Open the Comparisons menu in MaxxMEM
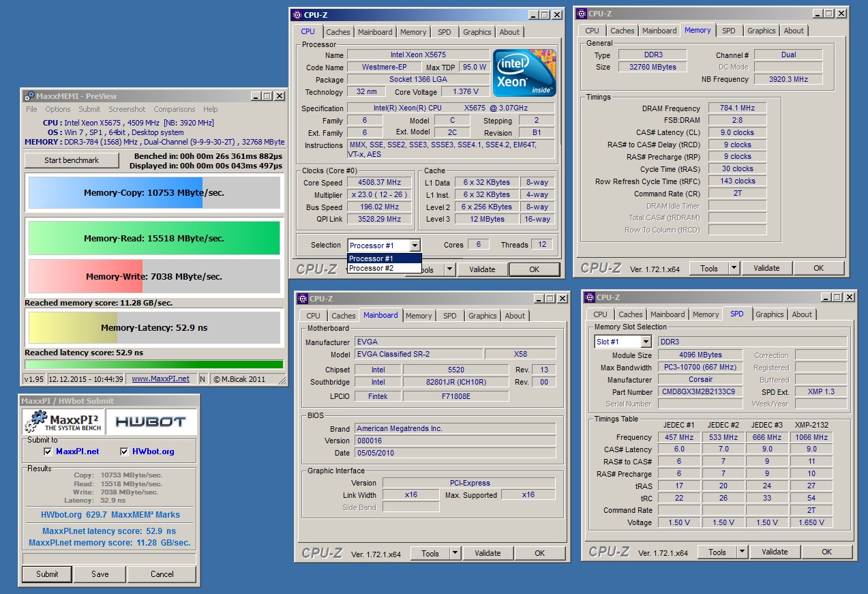The width and height of the screenshot is (868, 594). click(x=175, y=109)
